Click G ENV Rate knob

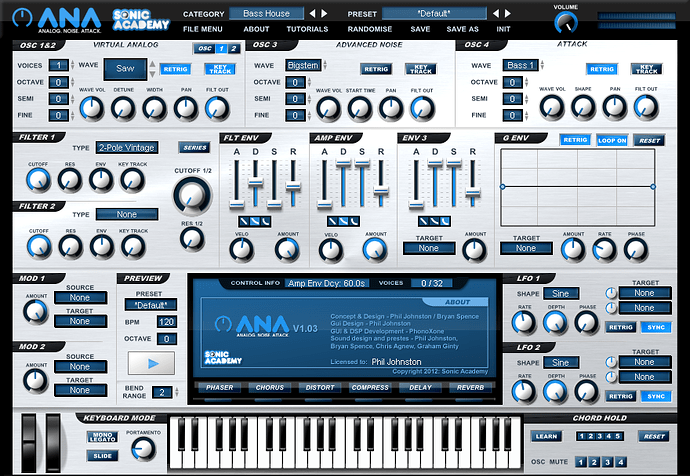[x=604, y=249]
